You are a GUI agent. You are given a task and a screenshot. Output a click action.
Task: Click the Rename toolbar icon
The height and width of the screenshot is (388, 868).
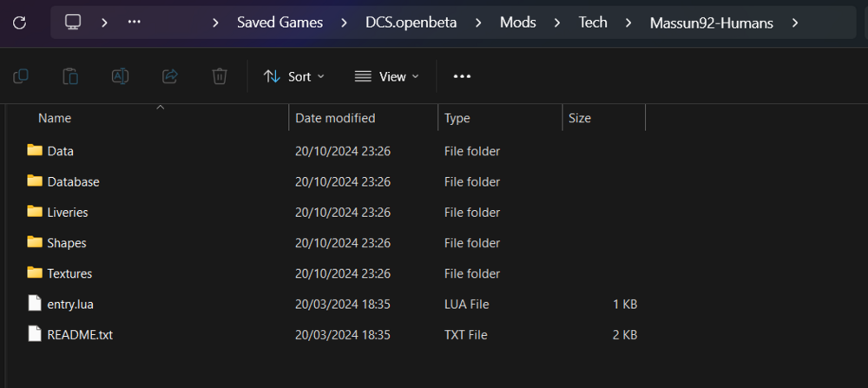(120, 76)
